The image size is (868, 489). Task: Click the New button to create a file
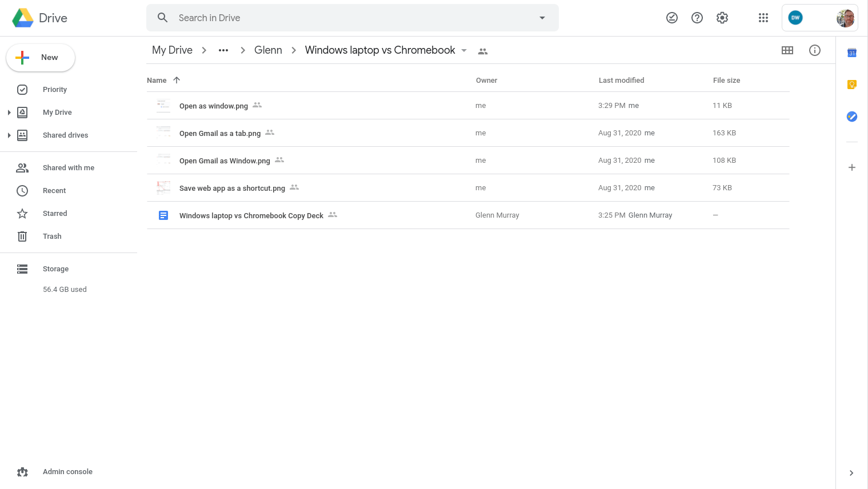40,57
